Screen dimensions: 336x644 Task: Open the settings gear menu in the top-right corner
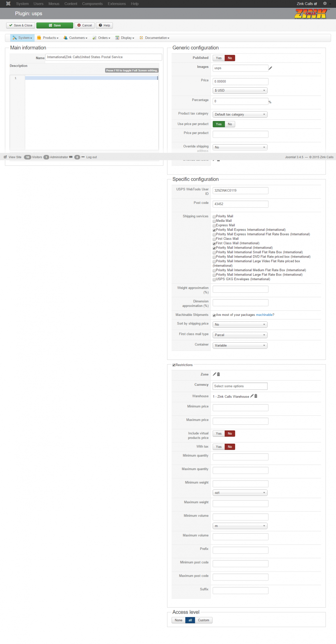click(x=326, y=4)
